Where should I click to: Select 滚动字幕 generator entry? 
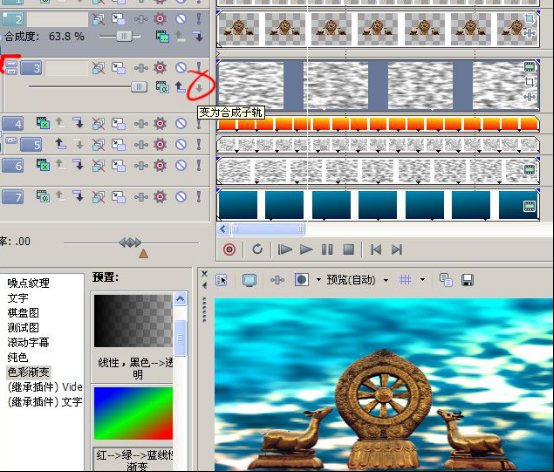click(28, 342)
